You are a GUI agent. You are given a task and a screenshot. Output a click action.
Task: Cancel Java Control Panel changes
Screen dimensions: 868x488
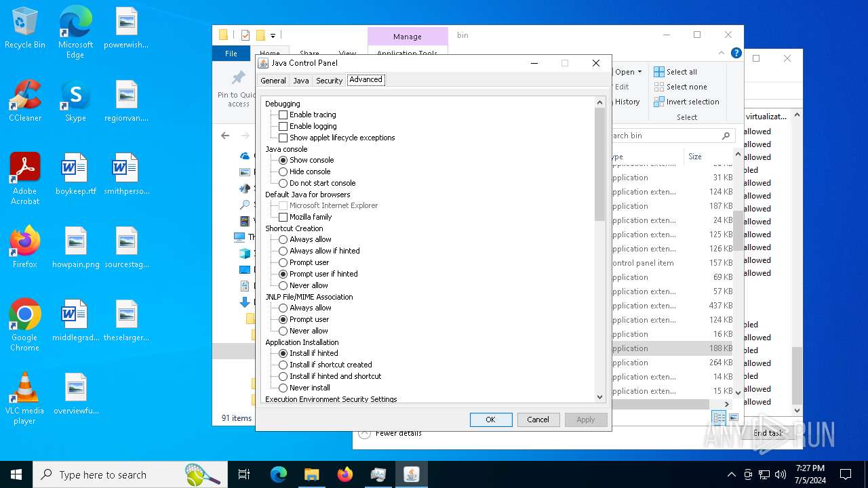pyautogui.click(x=538, y=420)
